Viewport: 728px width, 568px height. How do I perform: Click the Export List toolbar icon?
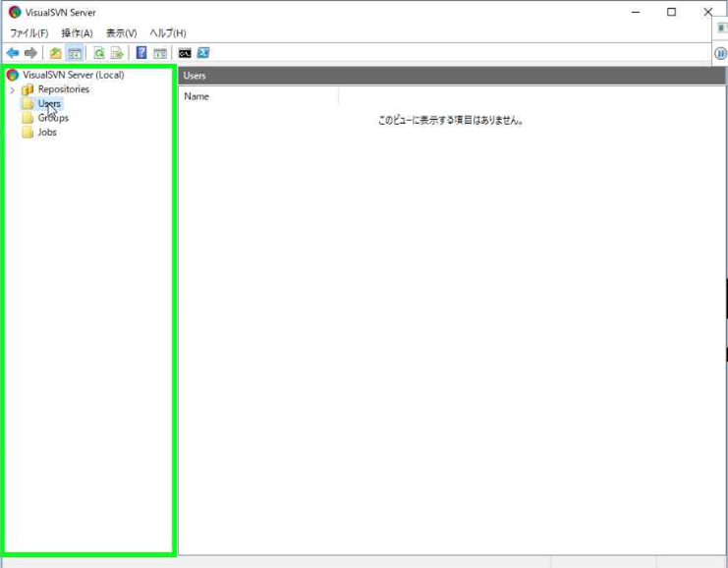point(117,53)
